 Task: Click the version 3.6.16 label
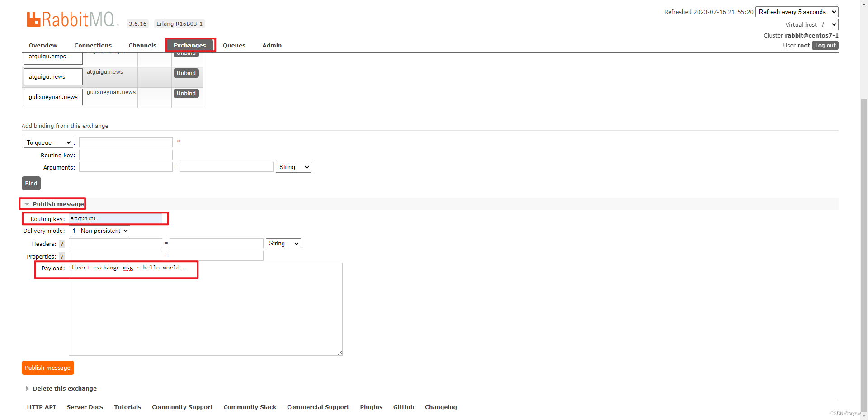tap(137, 24)
